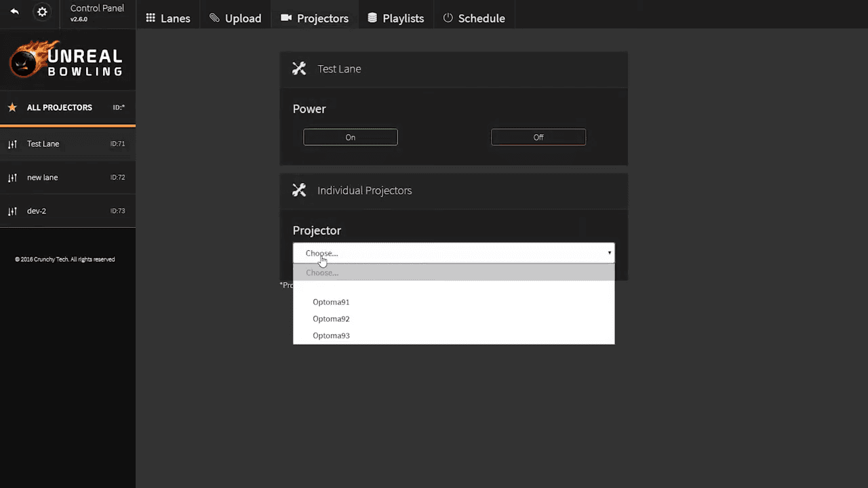The height and width of the screenshot is (488, 868).
Task: Click the ID:73 label
Action: [x=117, y=211]
